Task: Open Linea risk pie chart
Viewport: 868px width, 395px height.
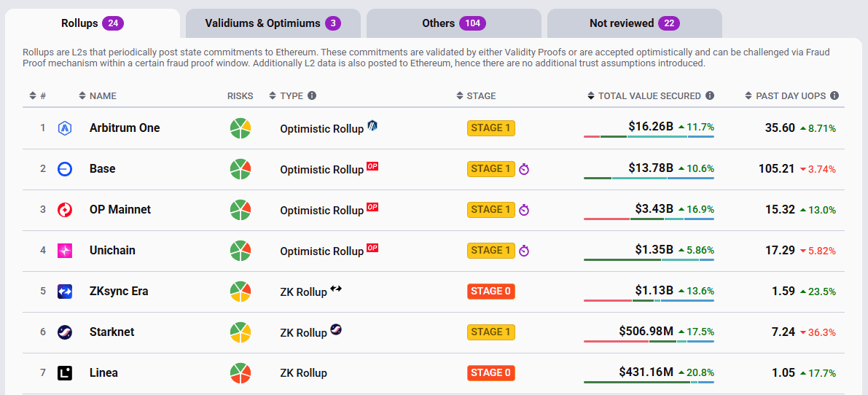Action: 241,373
